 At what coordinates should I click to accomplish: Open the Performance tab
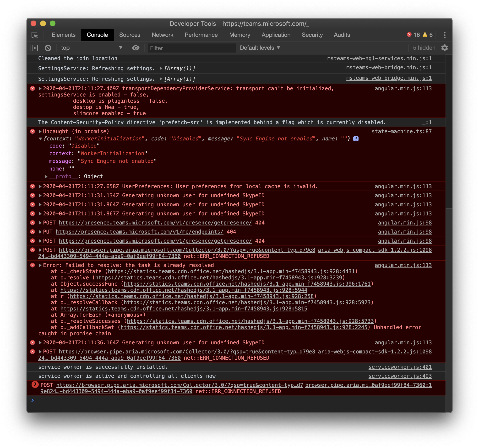(201, 35)
